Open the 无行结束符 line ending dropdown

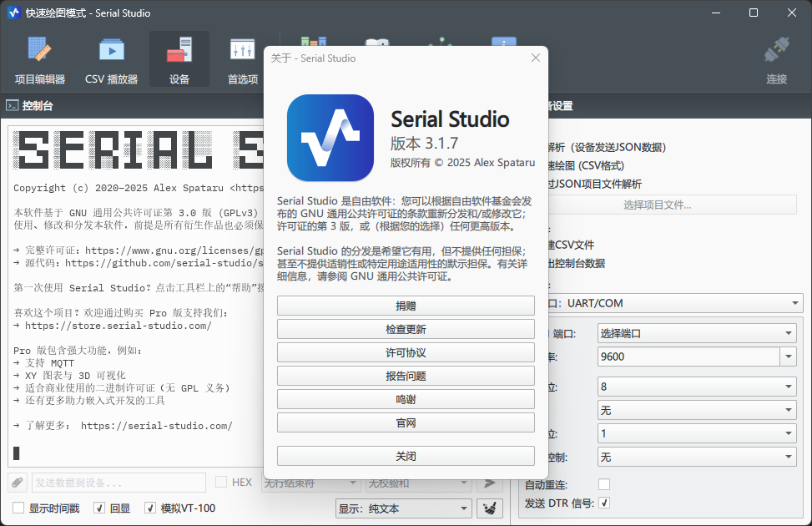[310, 483]
